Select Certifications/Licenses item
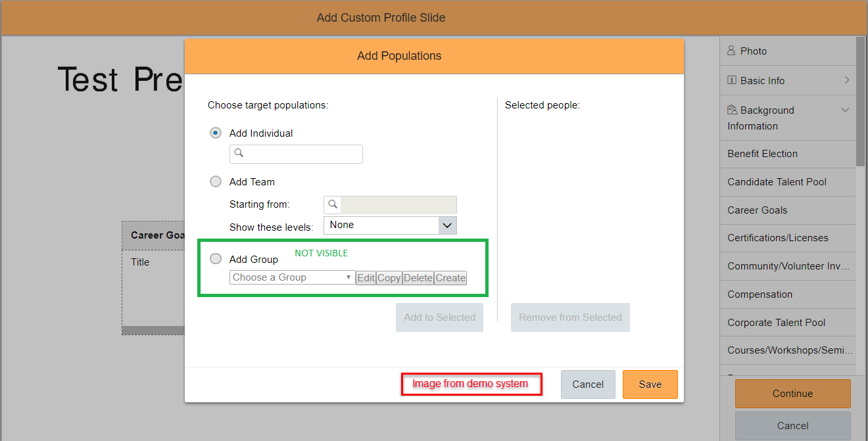 [x=788, y=238]
